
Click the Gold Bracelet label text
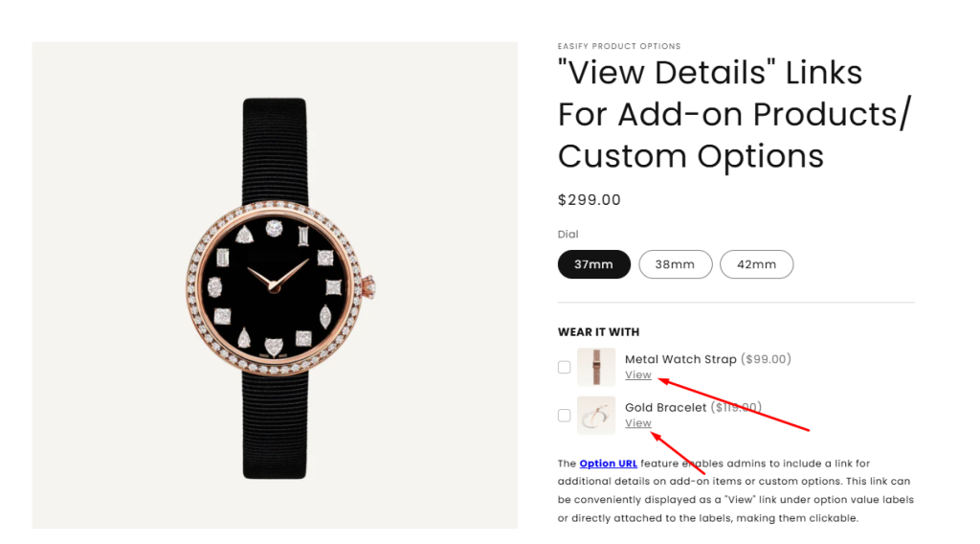666,407
